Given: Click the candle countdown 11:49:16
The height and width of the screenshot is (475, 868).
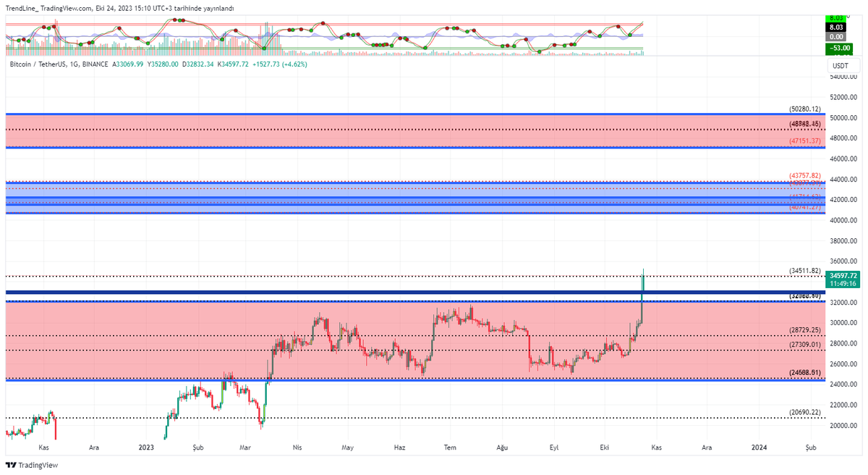Looking at the screenshot, I should pos(843,284).
